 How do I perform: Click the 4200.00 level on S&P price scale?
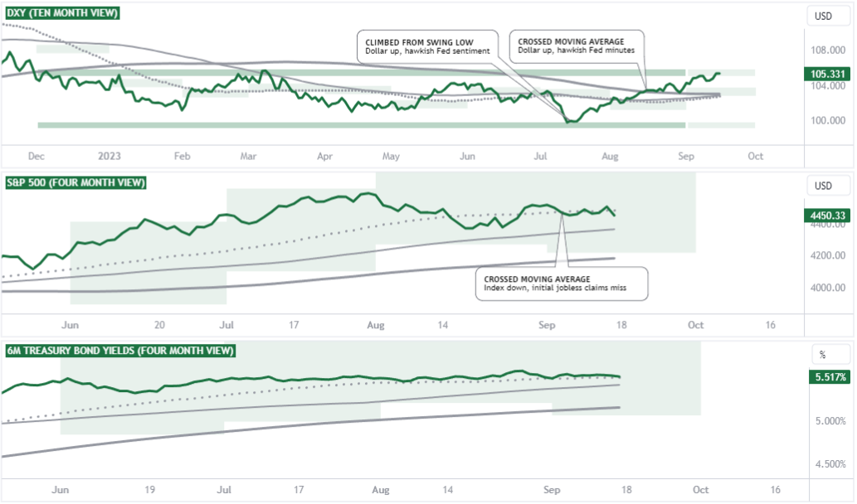point(827,255)
